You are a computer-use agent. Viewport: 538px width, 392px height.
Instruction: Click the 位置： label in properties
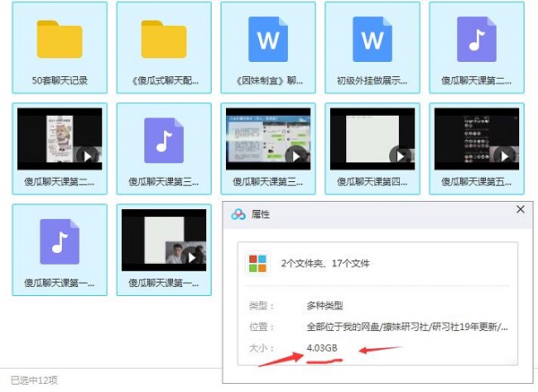[262, 327]
